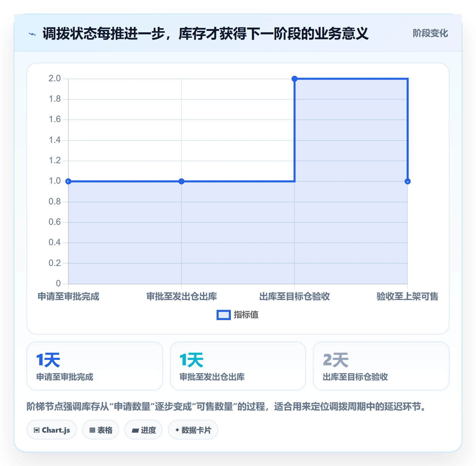Select the 1天 申请至审批完成 card
Viewport: 476px width, 466px height.
(x=95, y=366)
